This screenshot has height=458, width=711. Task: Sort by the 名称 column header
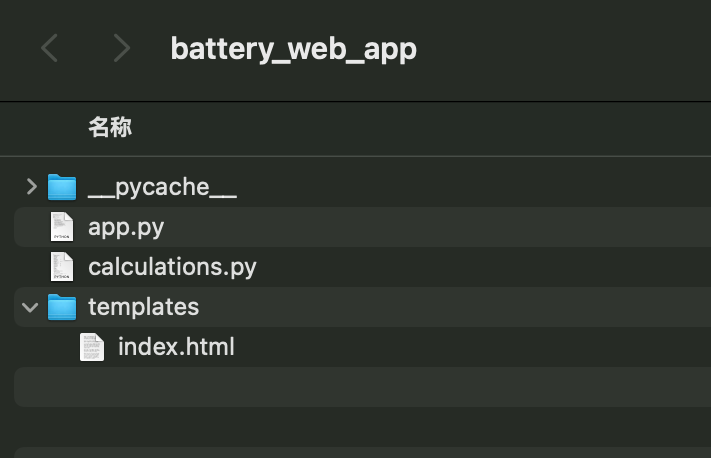click(x=110, y=127)
